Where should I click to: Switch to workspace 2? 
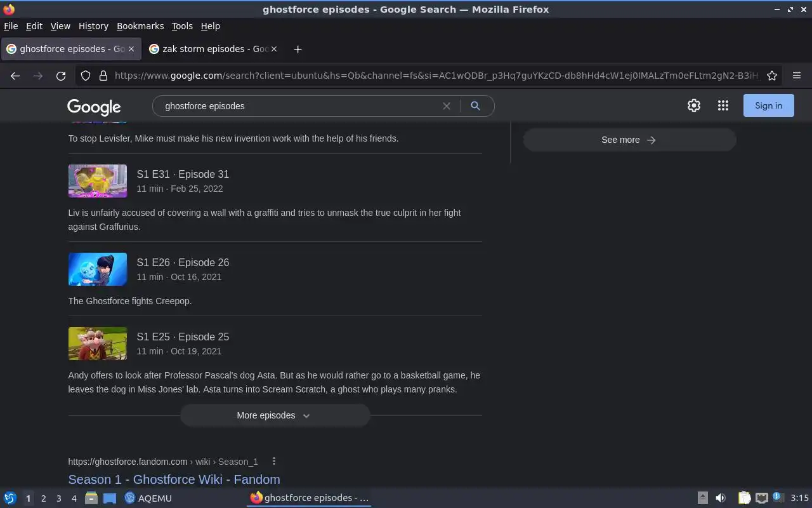[43, 498]
